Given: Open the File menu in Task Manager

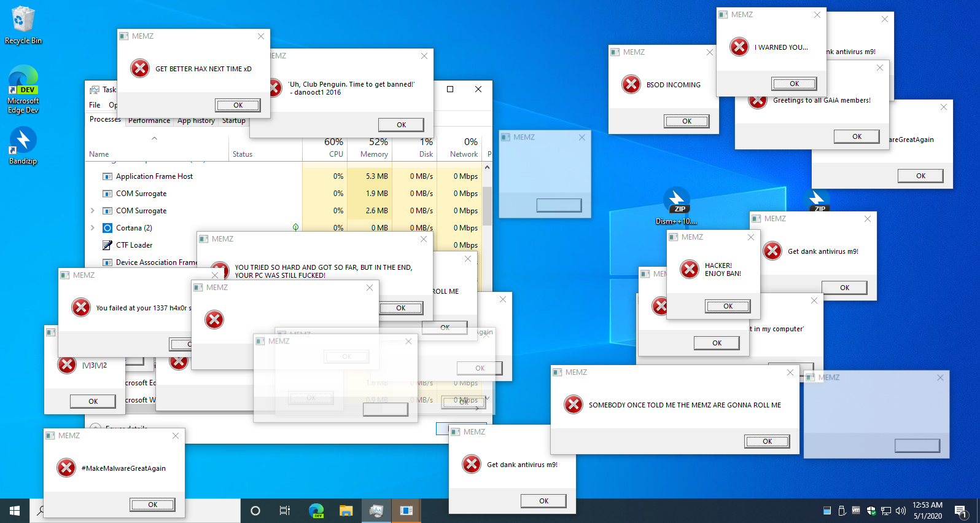Looking at the screenshot, I should [x=95, y=105].
